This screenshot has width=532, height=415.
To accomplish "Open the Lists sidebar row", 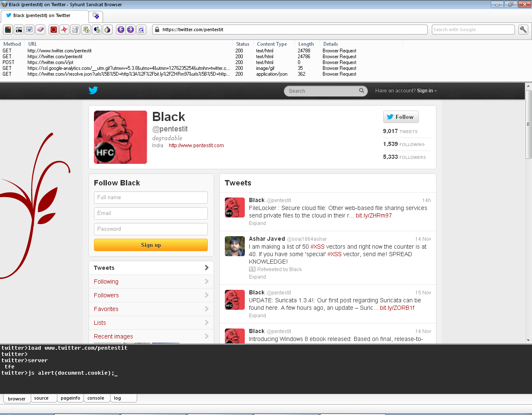I will pos(151,323).
